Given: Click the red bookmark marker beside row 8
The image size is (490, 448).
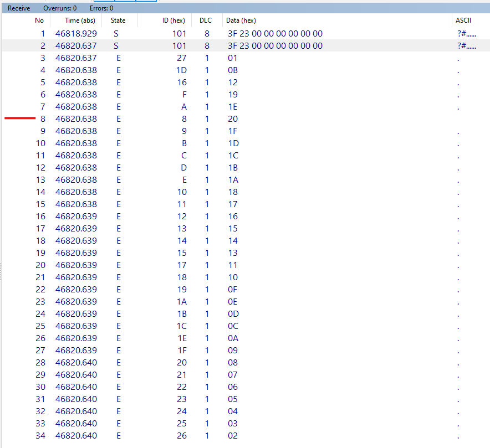Looking at the screenshot, I should pyautogui.click(x=20, y=118).
